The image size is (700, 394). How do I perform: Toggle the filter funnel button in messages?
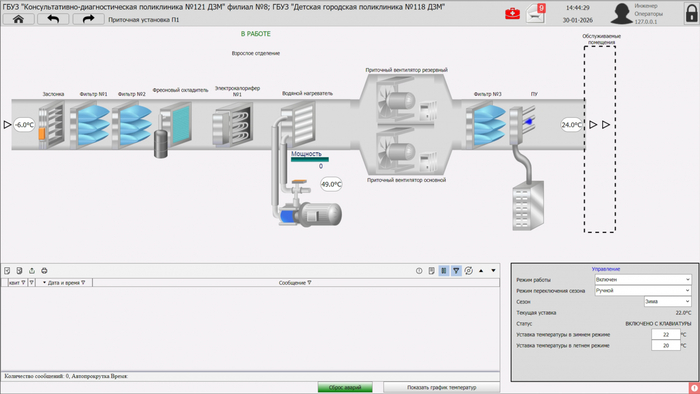pyautogui.click(x=456, y=270)
